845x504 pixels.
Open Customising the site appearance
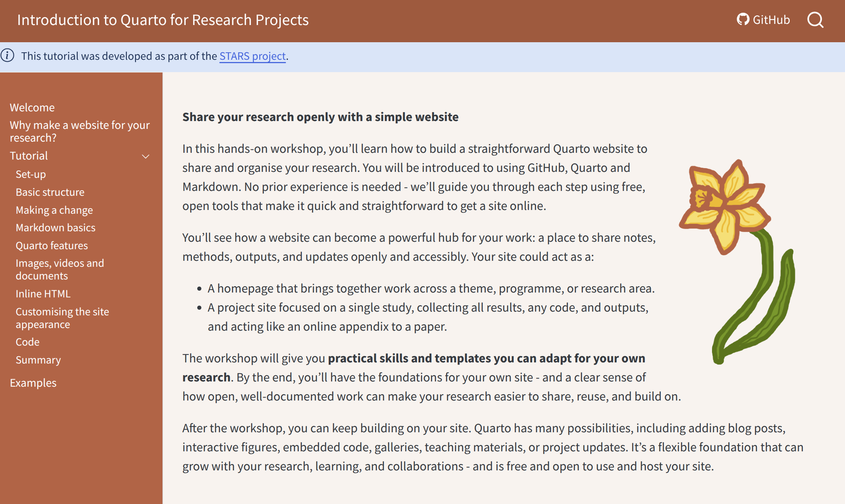click(x=62, y=318)
